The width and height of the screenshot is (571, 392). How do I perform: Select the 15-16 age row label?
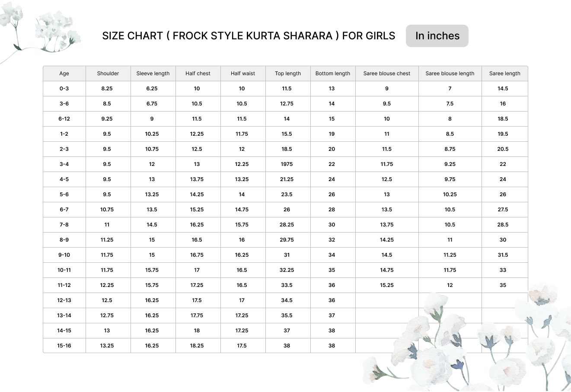(64, 346)
